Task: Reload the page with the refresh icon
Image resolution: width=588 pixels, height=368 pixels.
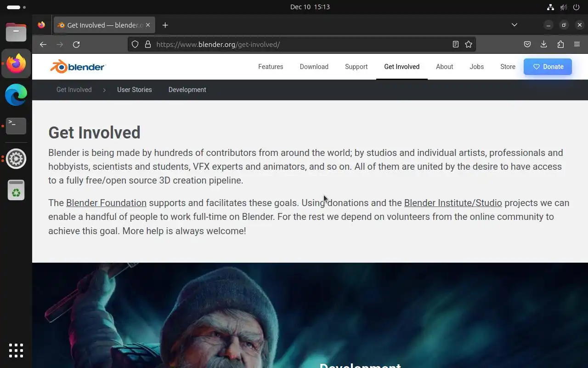Action: [x=76, y=44]
